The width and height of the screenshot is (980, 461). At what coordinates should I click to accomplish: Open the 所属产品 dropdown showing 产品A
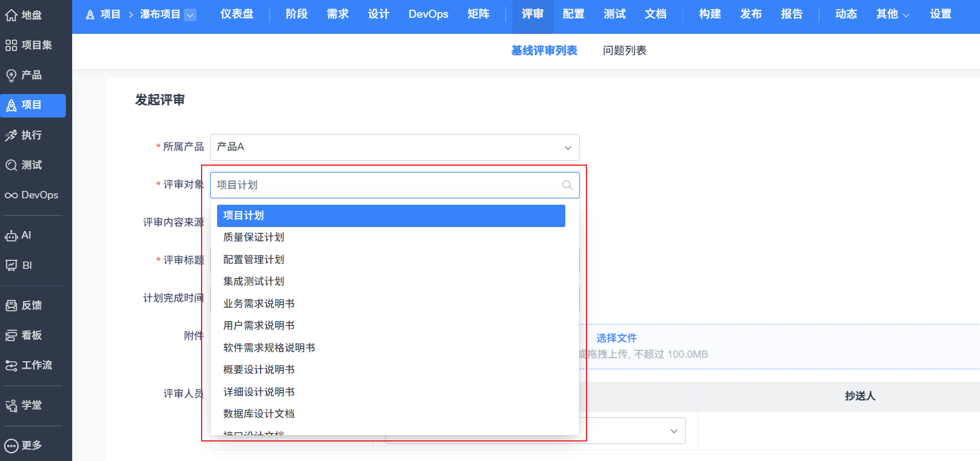[395, 147]
